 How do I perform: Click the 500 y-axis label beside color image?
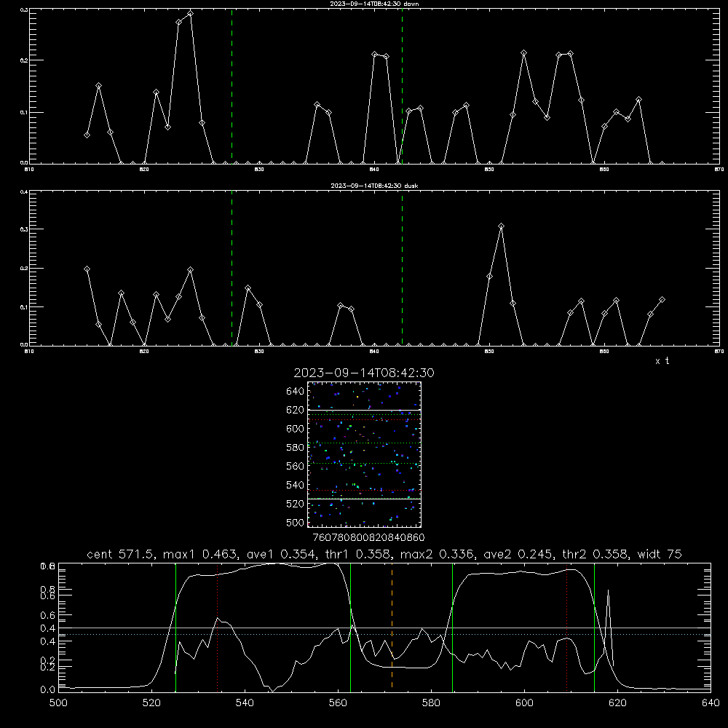(296, 523)
